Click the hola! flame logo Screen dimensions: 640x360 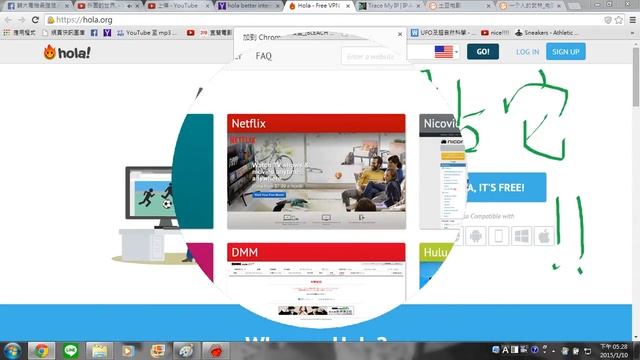coord(67,52)
